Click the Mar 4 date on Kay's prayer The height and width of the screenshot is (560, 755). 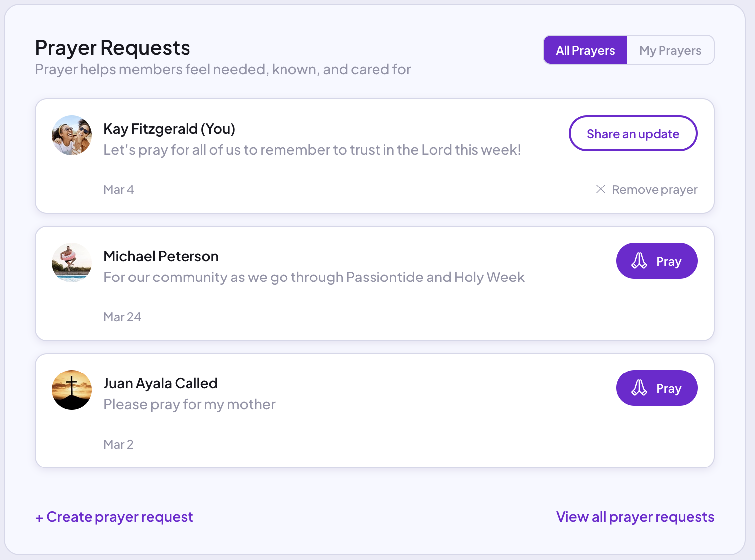pyautogui.click(x=119, y=190)
